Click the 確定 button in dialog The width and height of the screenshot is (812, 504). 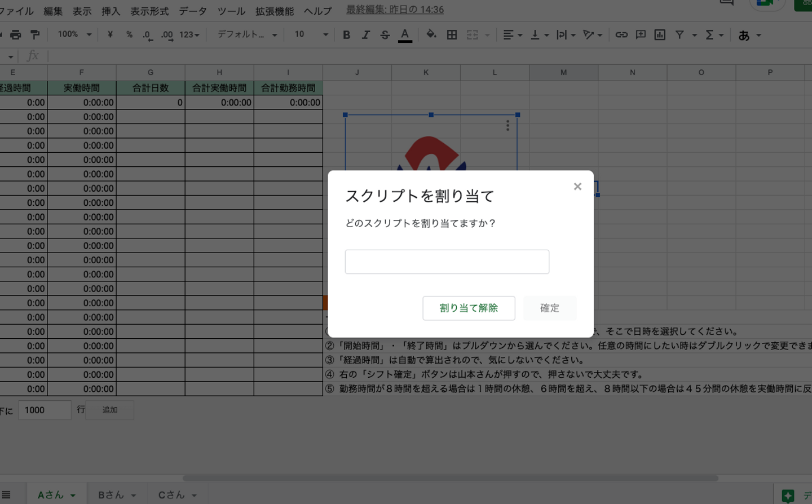(549, 308)
